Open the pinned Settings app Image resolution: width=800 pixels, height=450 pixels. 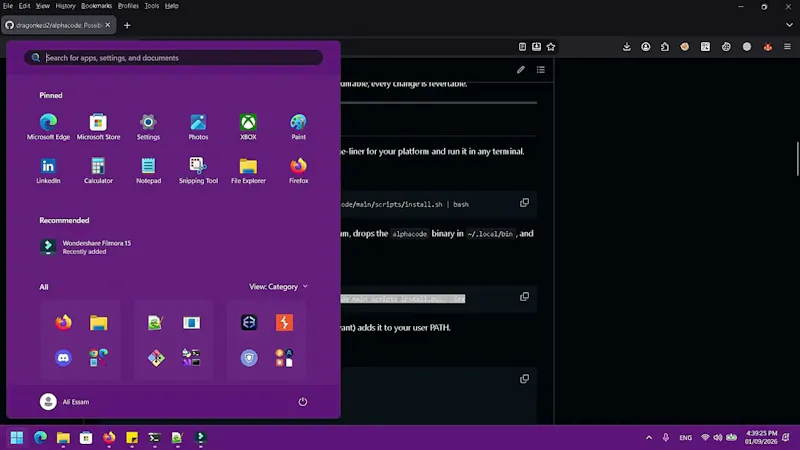(x=148, y=127)
